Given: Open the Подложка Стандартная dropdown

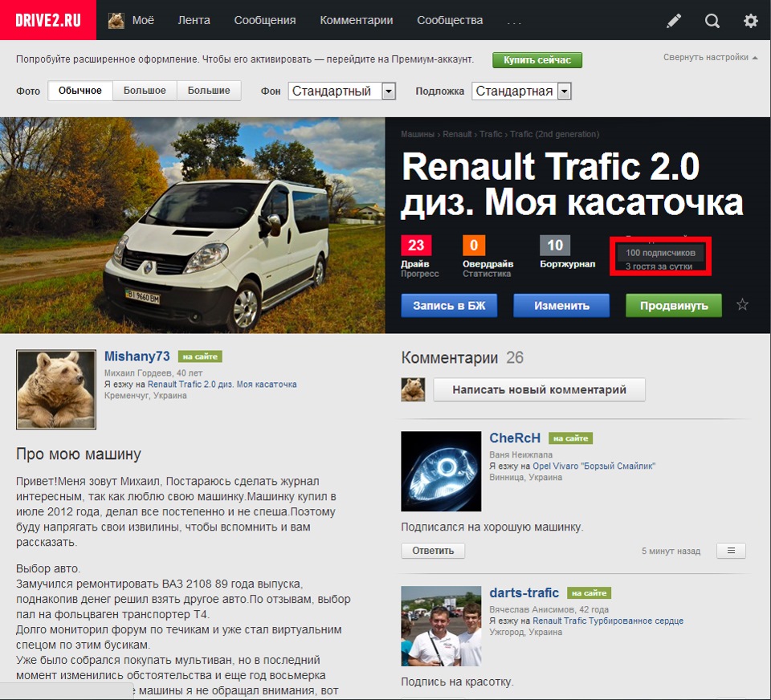Looking at the screenshot, I should [521, 91].
